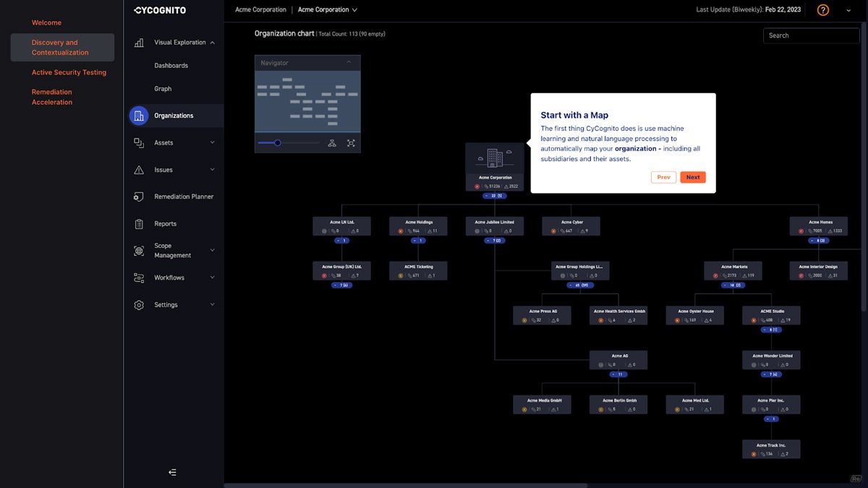Open the Dashboards menu item
The width and height of the screenshot is (868, 488).
(171, 65)
